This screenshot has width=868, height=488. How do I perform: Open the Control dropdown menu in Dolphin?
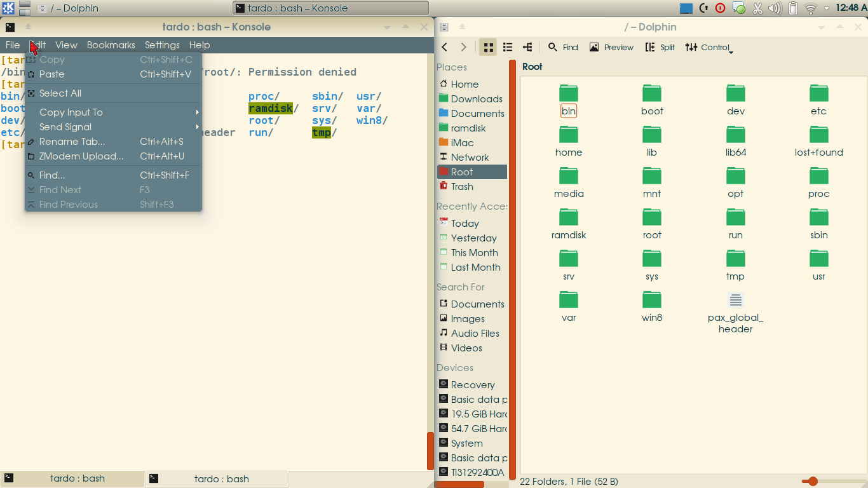pyautogui.click(x=709, y=47)
